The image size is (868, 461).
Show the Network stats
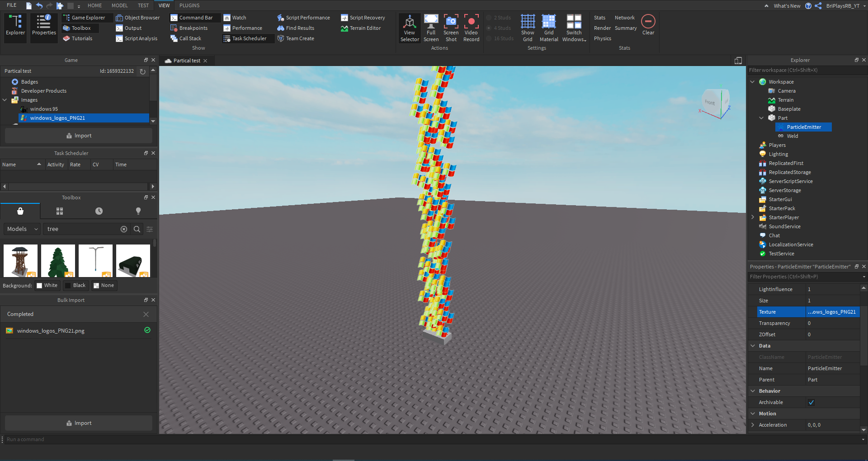point(624,18)
